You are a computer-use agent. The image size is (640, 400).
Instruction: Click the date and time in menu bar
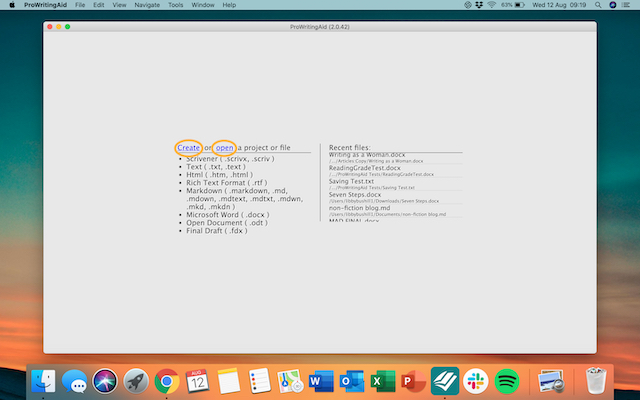[559, 5]
